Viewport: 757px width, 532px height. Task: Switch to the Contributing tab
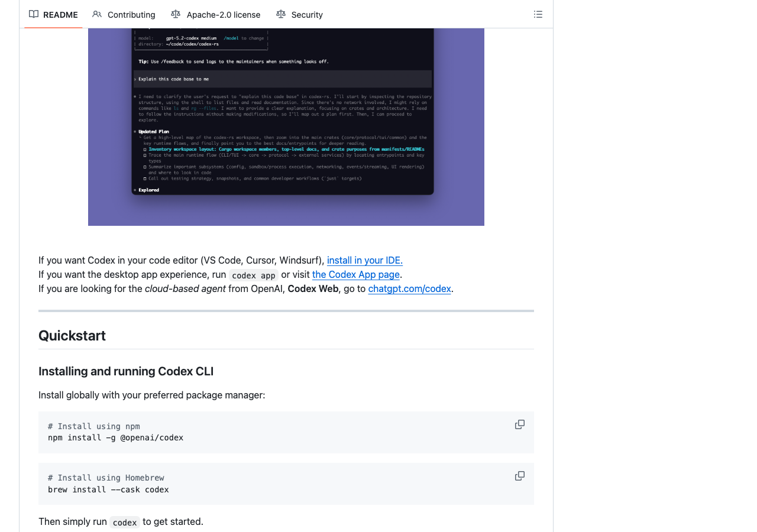(x=131, y=14)
